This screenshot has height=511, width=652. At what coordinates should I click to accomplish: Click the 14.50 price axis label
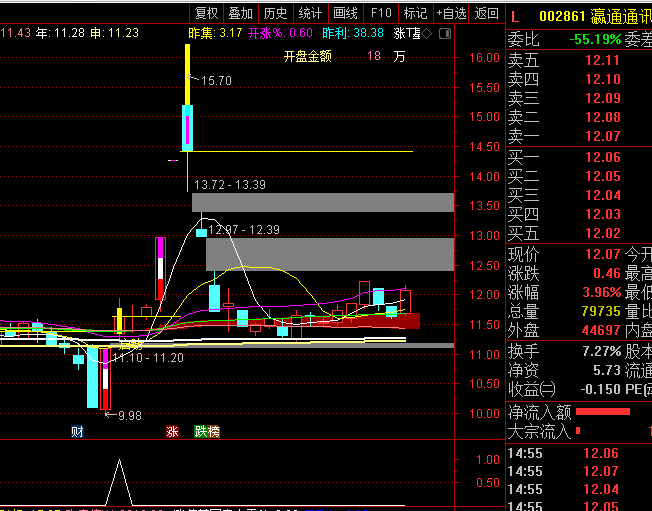click(x=484, y=146)
